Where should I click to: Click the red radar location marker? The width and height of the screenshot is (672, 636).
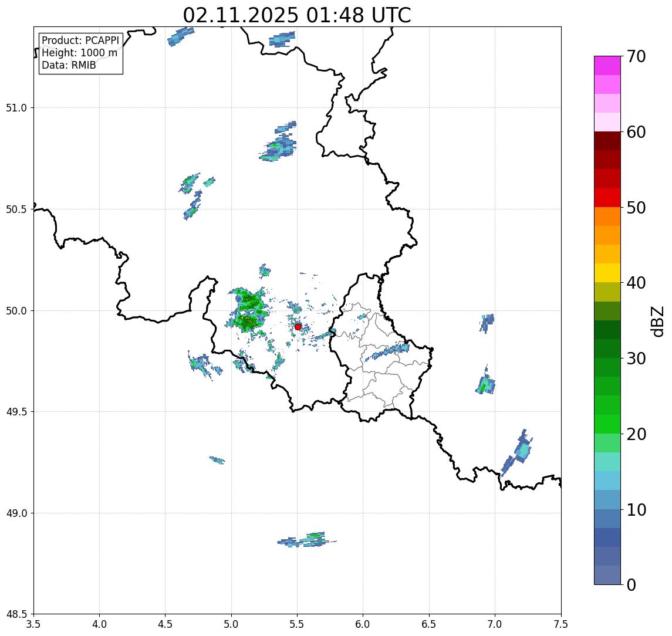coord(298,327)
